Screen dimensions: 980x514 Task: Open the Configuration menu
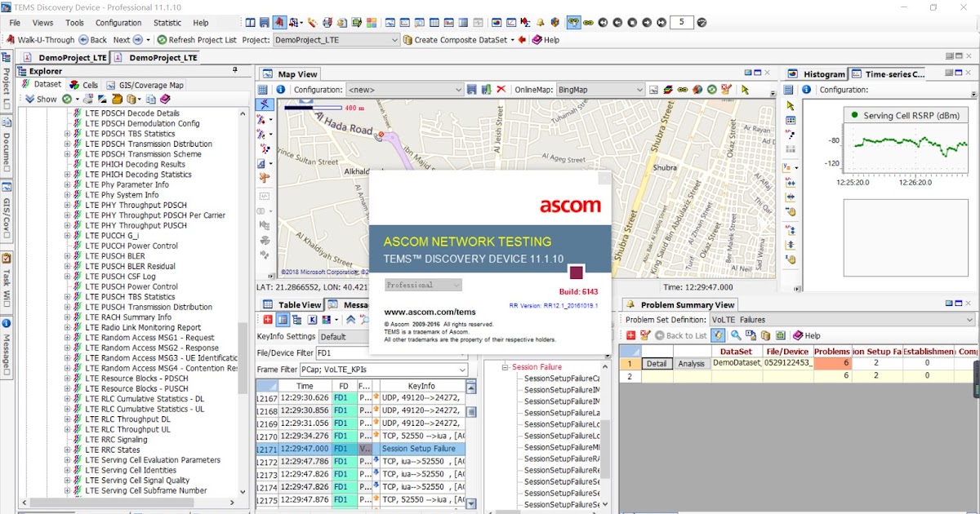click(x=118, y=23)
